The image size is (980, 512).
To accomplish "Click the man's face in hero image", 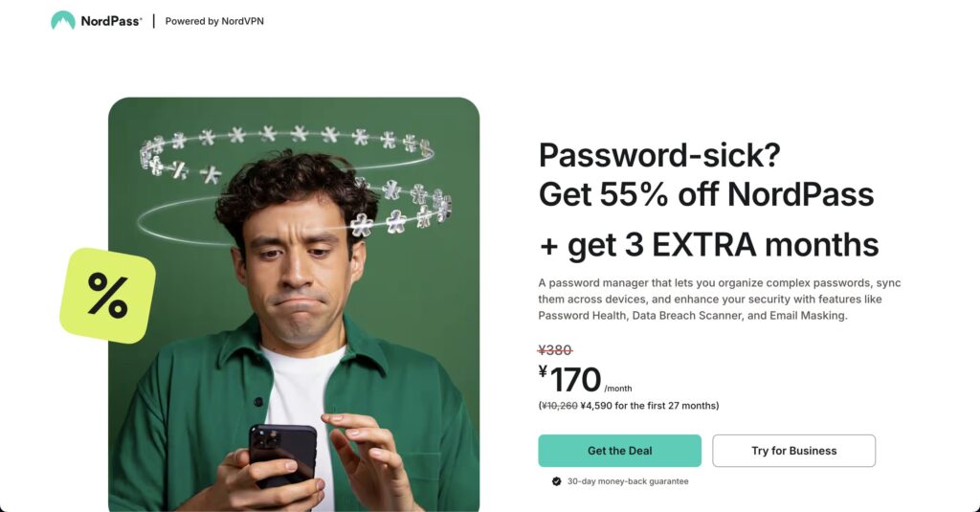I will tap(299, 269).
